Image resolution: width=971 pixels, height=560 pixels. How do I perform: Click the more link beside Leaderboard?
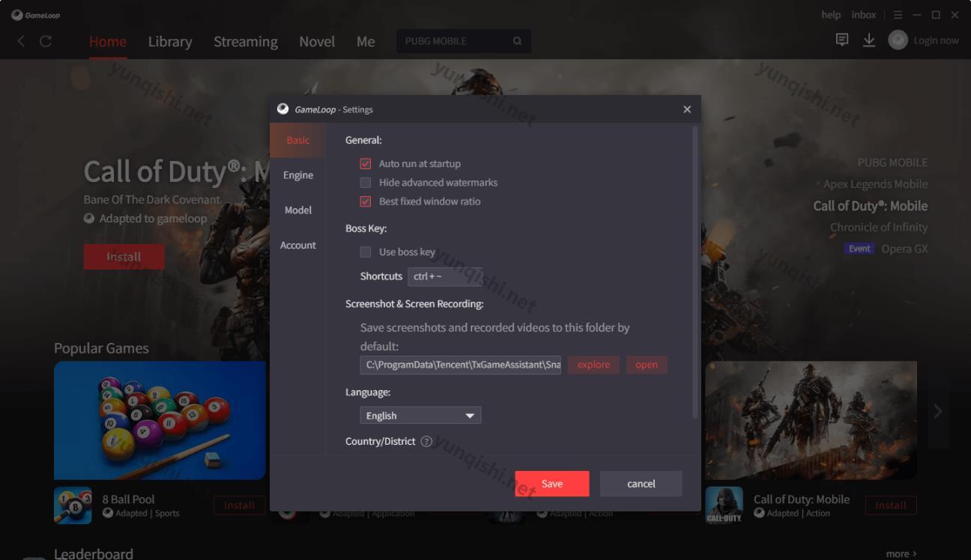point(901,554)
